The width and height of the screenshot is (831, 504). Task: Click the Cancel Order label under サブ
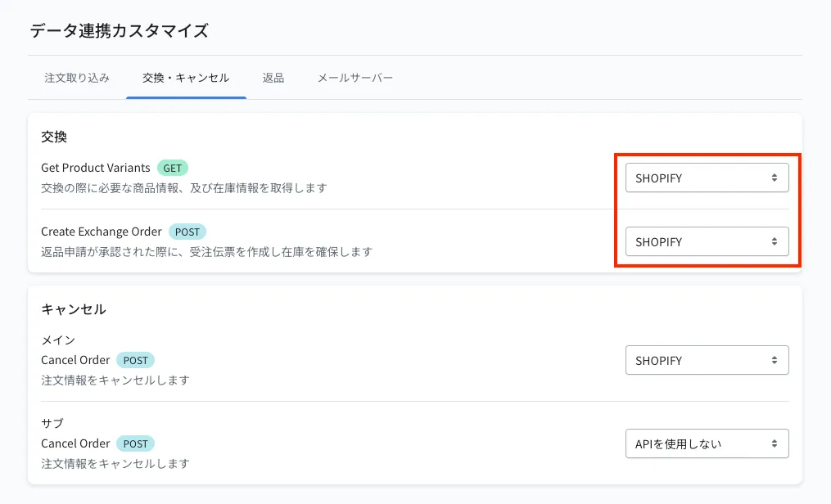point(75,443)
